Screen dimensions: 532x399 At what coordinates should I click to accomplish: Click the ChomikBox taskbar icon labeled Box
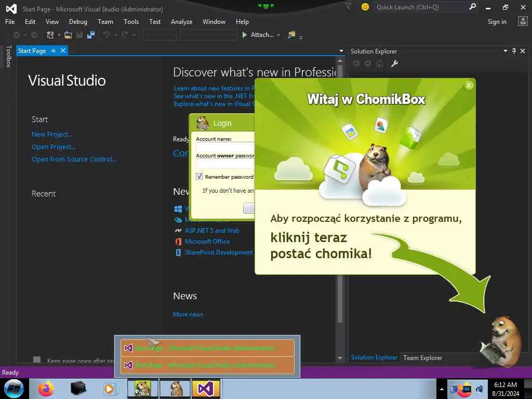point(143,389)
